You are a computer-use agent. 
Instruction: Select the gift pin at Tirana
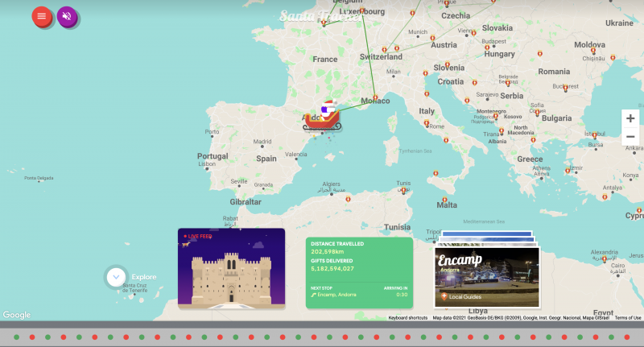[x=502, y=131]
